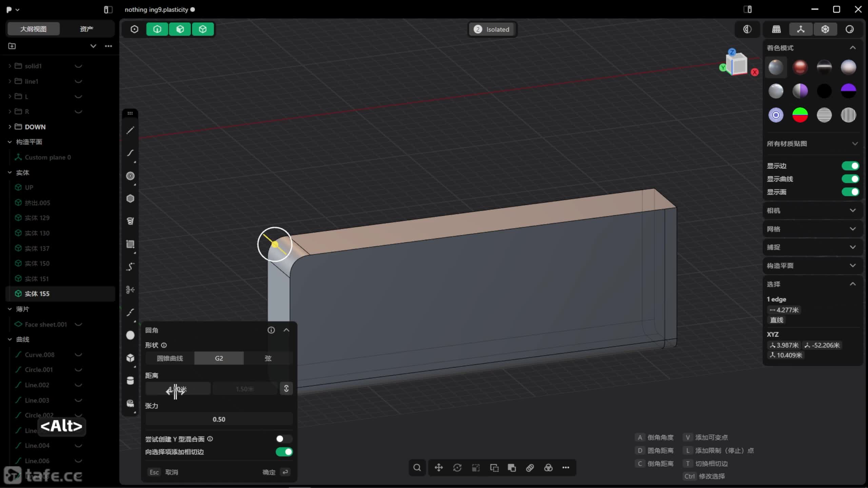
Task: Pick the red material shading sphere
Action: point(800,67)
